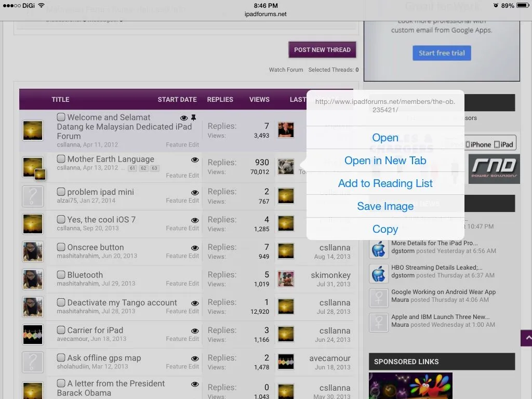Screen dimensions: 532x399
Task: Click Start free trial ad button
Action: pos(442,53)
